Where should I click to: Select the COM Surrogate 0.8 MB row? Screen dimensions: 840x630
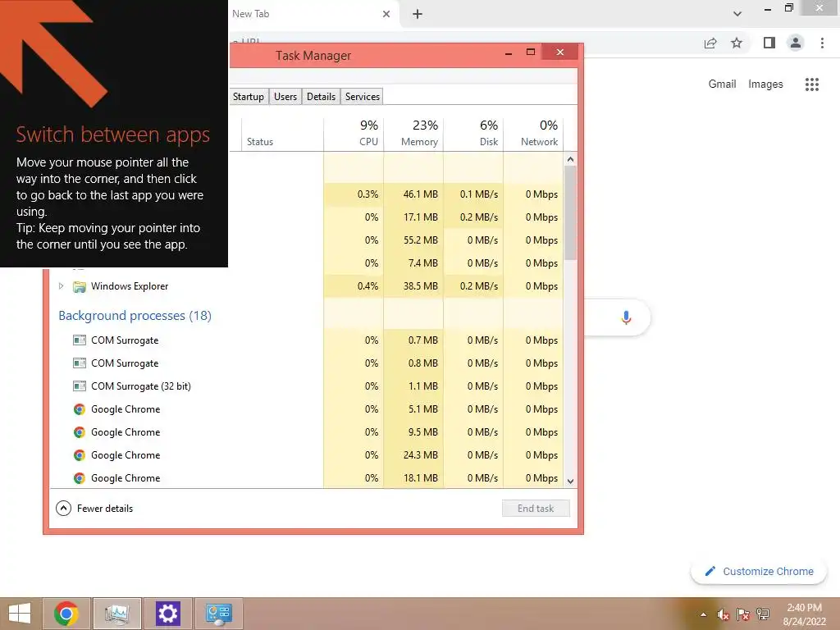click(x=307, y=363)
